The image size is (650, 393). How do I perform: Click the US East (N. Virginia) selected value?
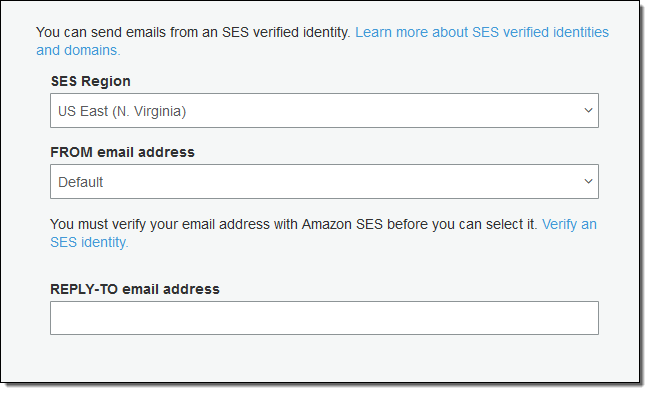[122, 111]
